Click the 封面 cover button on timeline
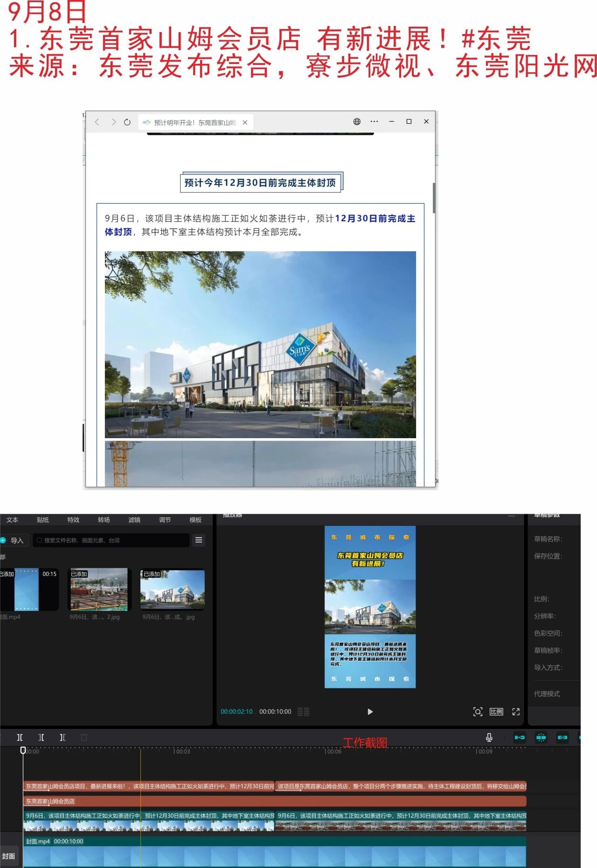This screenshot has height=868, width=597. [x=9, y=856]
